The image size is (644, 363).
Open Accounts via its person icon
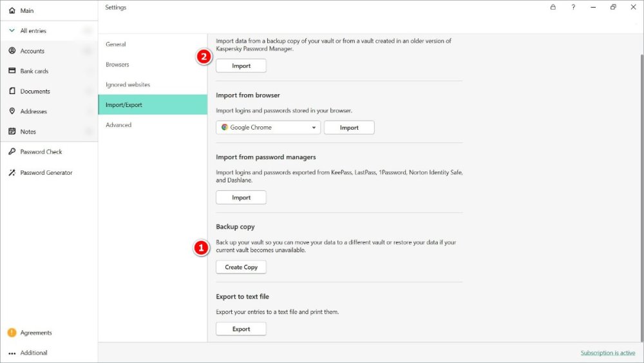click(12, 51)
